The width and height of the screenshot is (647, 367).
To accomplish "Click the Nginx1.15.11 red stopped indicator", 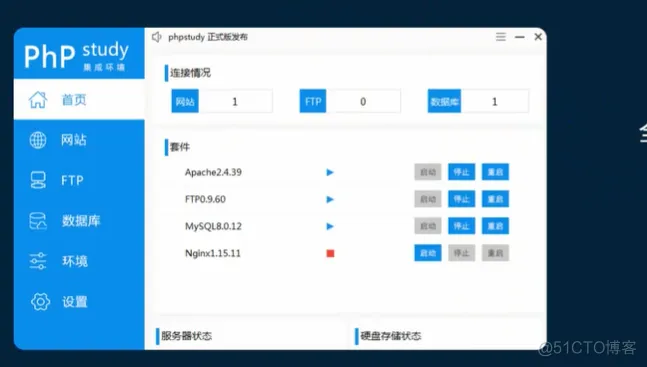I will click(x=330, y=253).
